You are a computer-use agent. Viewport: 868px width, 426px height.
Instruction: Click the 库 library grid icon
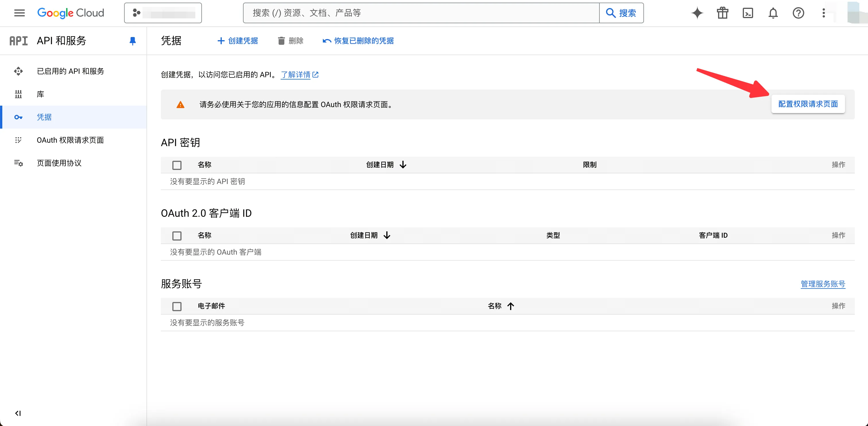pos(18,94)
